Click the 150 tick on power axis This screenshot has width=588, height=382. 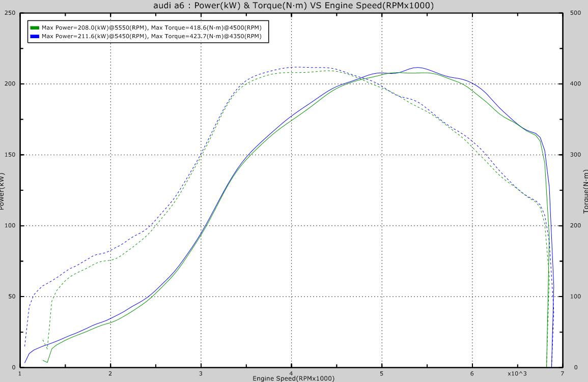click(10, 155)
